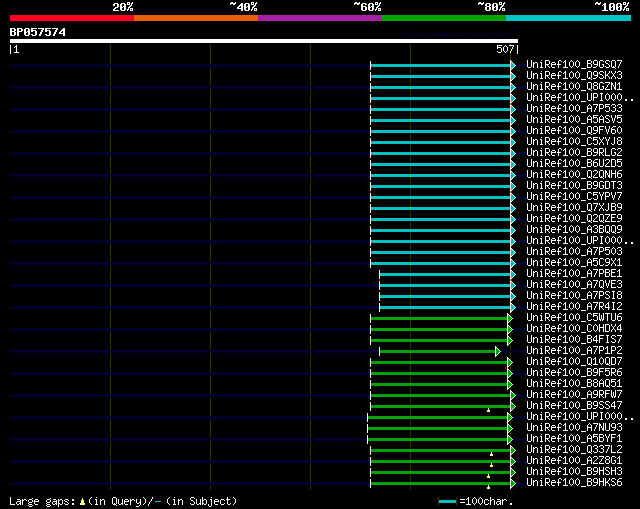
Task: Select the UniRef100_C5YPV7 label
Action: tap(574, 197)
